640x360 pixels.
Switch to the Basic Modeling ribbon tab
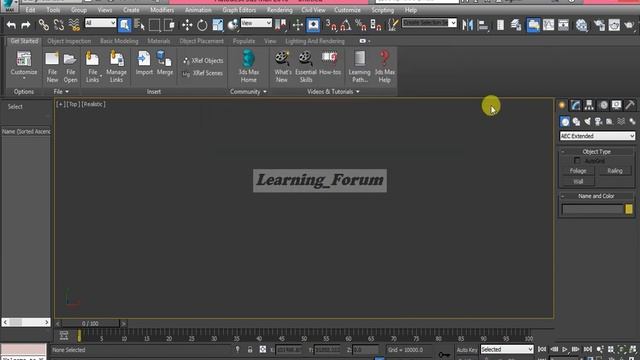coord(119,41)
